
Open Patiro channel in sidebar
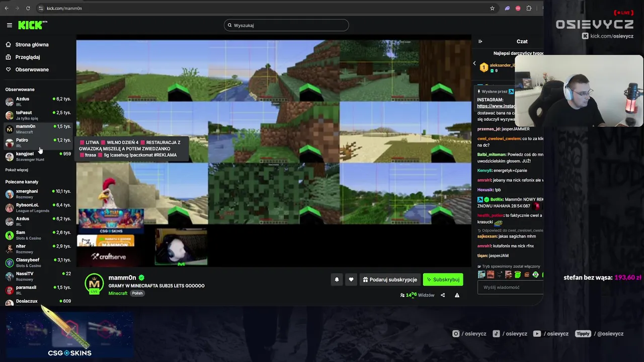coord(38,143)
